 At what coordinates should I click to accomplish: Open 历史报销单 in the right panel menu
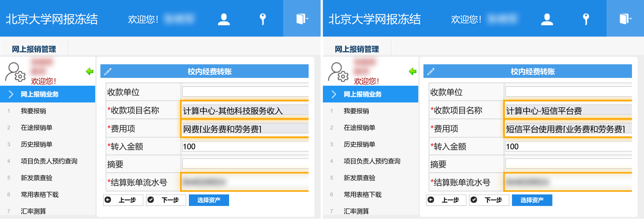359,144
